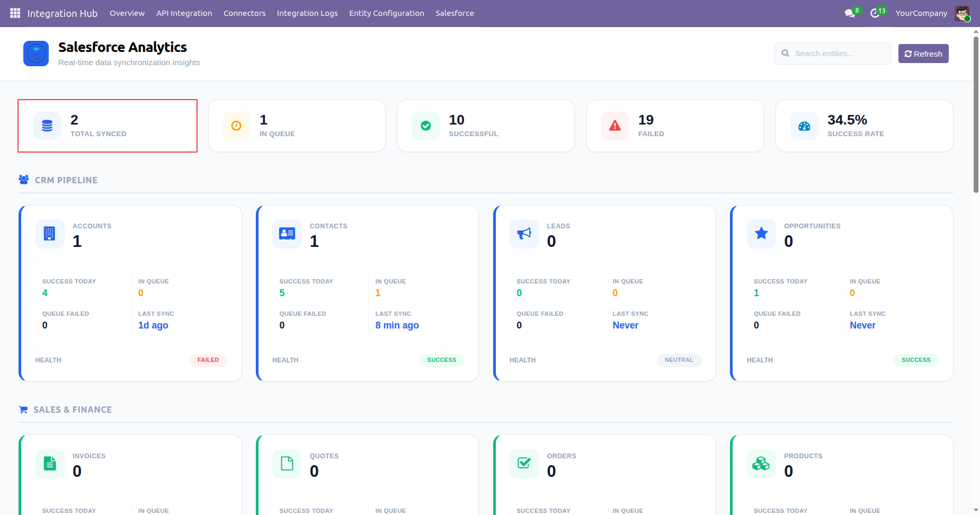Screen dimensions: 980x515
Task: Click Accounts success today value 4
Action: (45, 293)
